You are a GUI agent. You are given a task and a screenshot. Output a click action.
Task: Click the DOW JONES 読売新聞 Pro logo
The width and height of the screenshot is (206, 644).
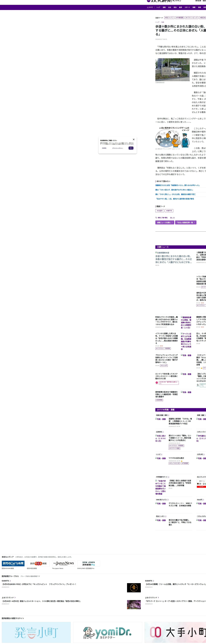89,563
